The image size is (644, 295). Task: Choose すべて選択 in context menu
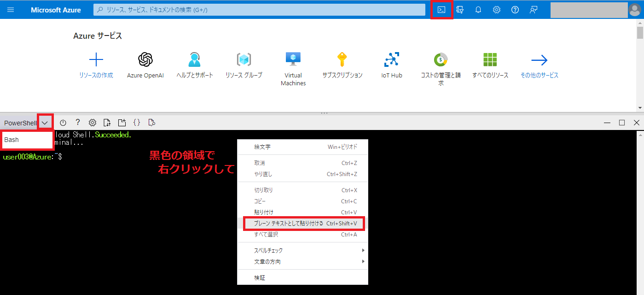tap(302, 235)
